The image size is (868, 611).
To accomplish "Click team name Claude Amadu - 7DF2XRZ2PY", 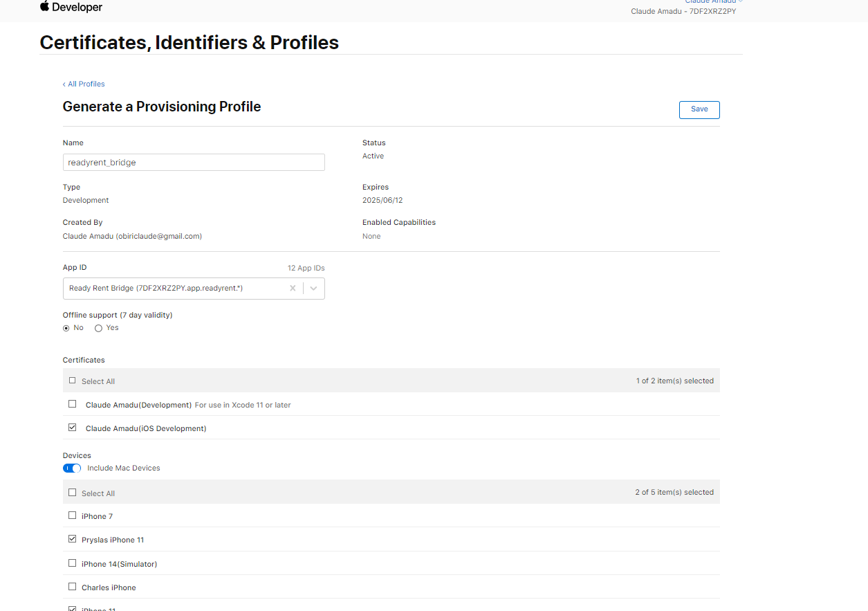I will (683, 12).
